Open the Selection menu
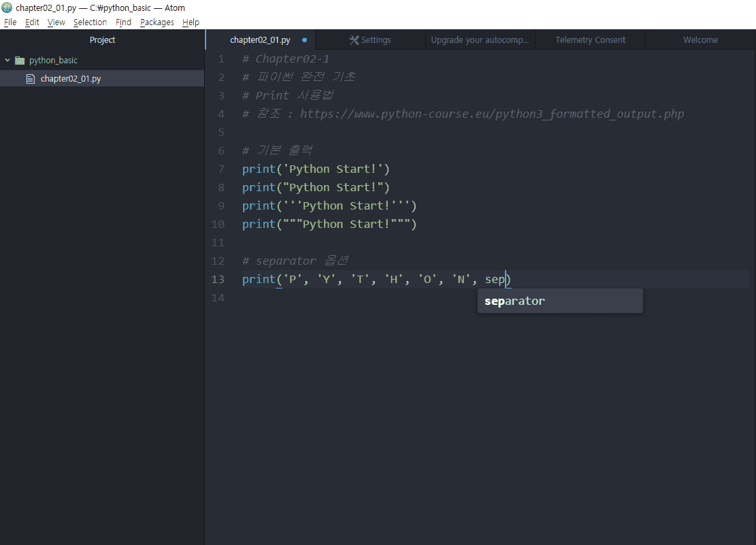 point(90,22)
